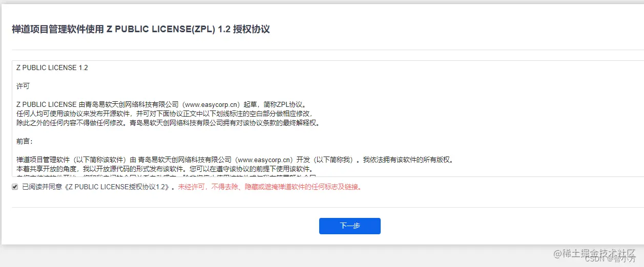
Task: Click the line starting 除此之外的任何内容不得做任何修改
Action: point(168,123)
